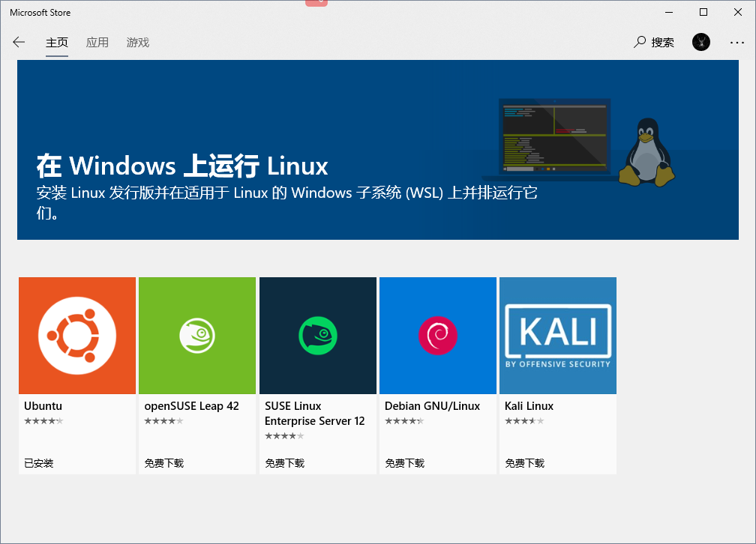
Task: Open the Debian GNU/Linux tile icon
Action: point(438,336)
